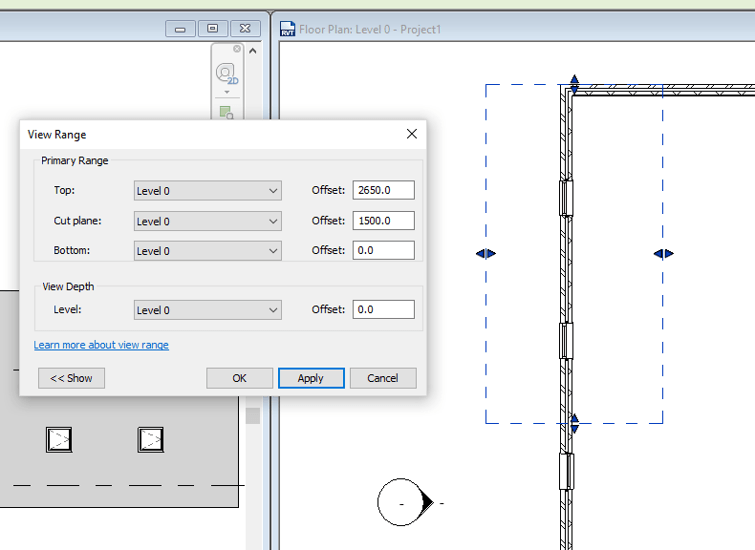Select the second window in elevation view
Image resolution: width=755 pixels, height=550 pixels.
[x=151, y=440]
